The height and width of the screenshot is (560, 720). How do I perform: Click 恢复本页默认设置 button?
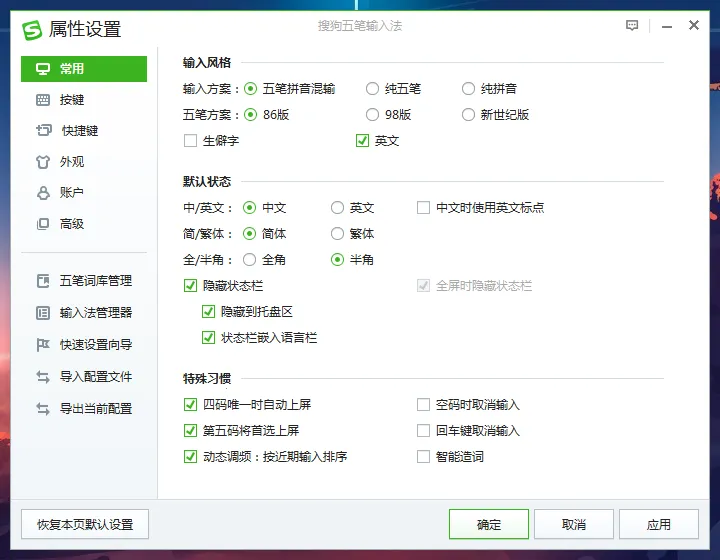pos(85,524)
